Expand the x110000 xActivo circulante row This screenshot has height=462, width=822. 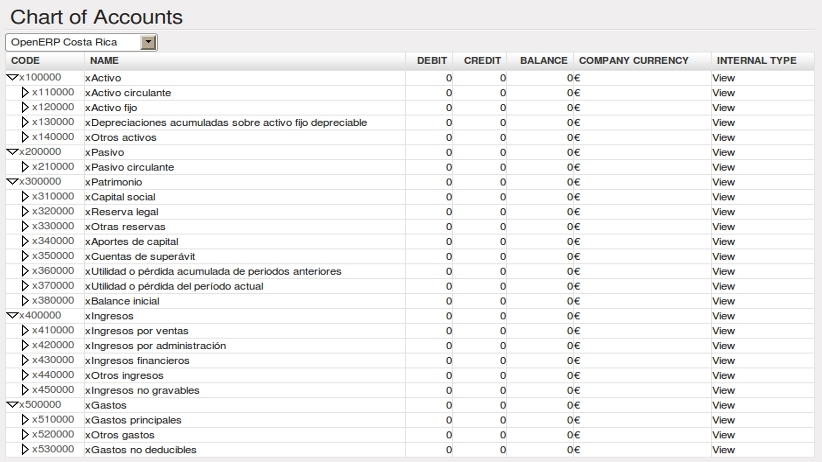25,92
